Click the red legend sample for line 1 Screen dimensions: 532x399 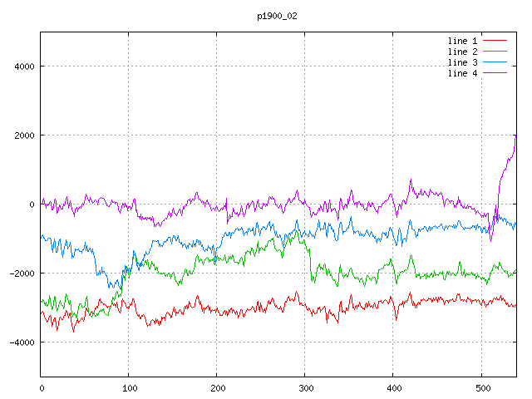pyautogui.click(x=495, y=41)
